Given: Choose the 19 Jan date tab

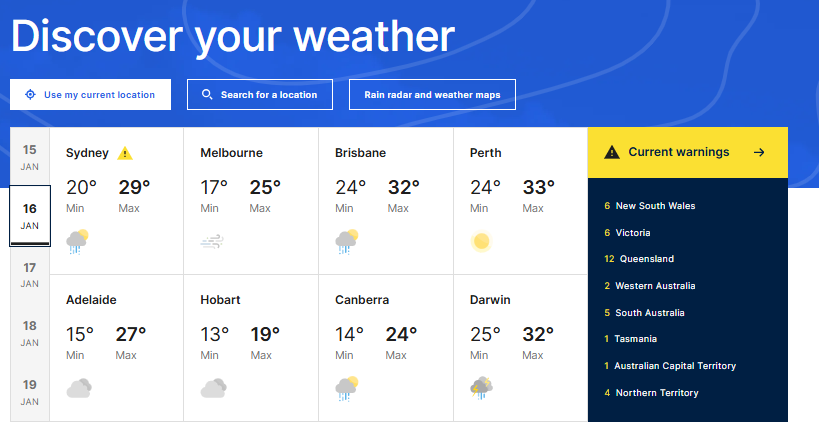Looking at the screenshot, I should [30, 391].
